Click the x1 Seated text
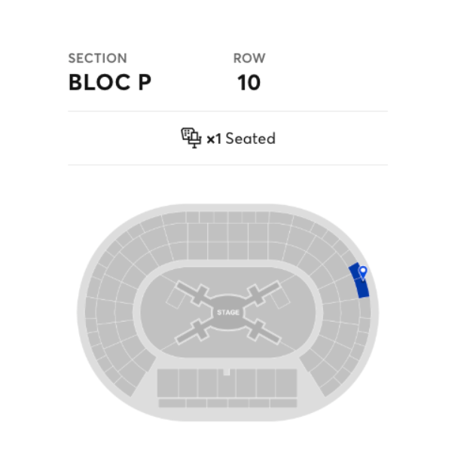476x459 pixels. [241, 139]
